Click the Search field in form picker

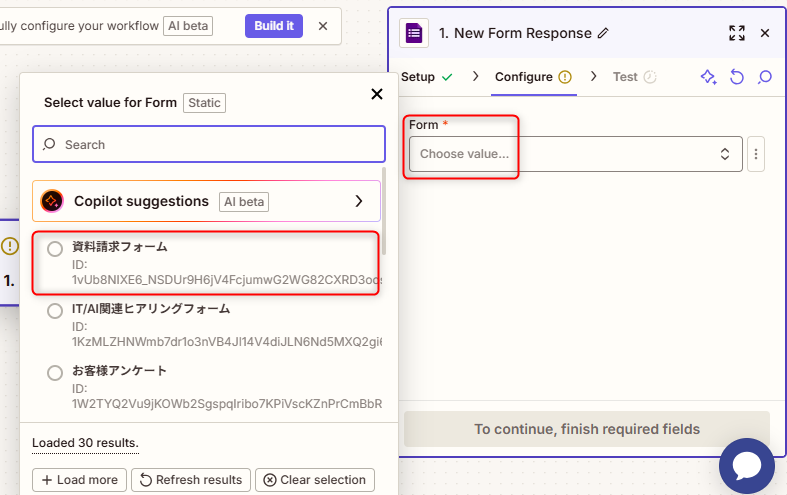point(209,144)
